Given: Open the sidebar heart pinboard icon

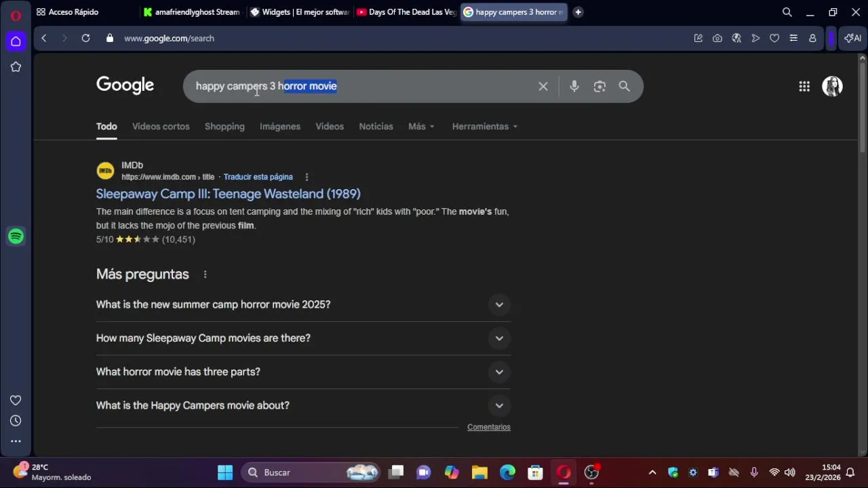Looking at the screenshot, I should [16, 400].
